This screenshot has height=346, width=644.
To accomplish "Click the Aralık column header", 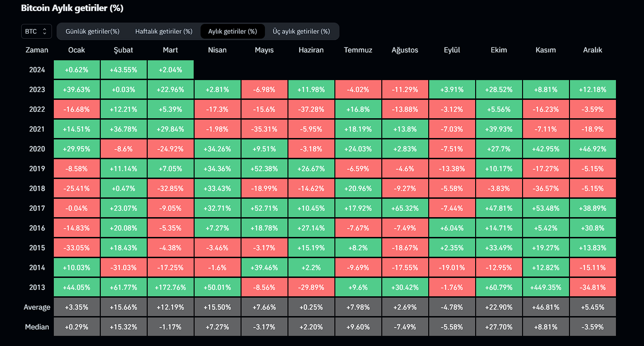I will (592, 50).
